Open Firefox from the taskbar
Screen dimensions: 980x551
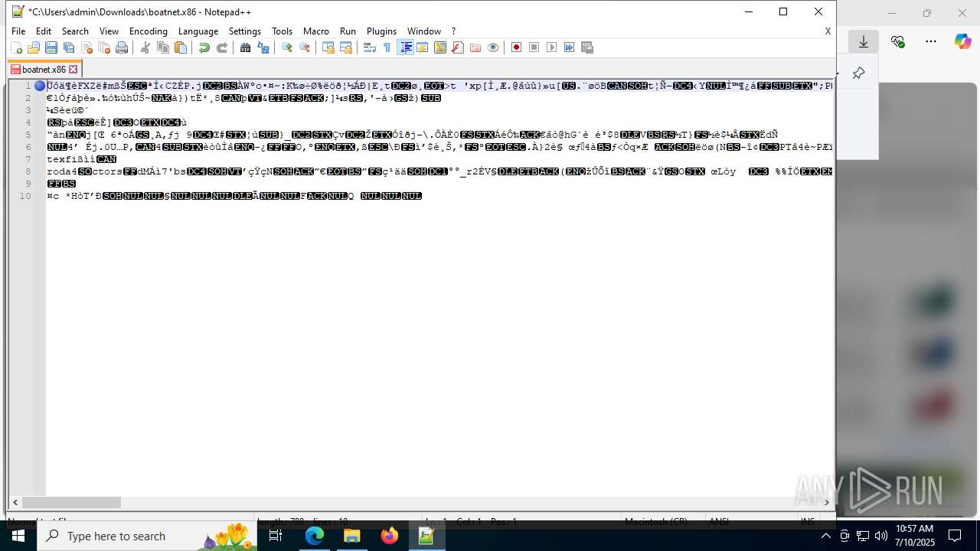coord(389,536)
